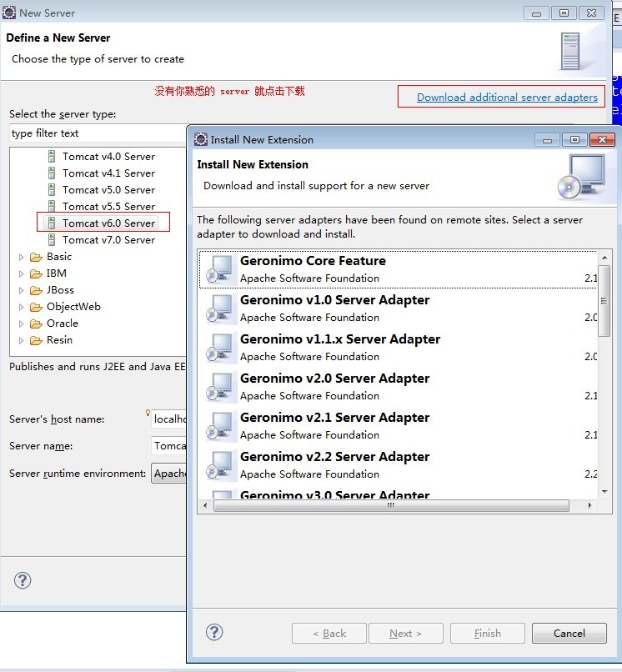Click the Cancel button
The height and width of the screenshot is (672, 622).
pos(569,634)
